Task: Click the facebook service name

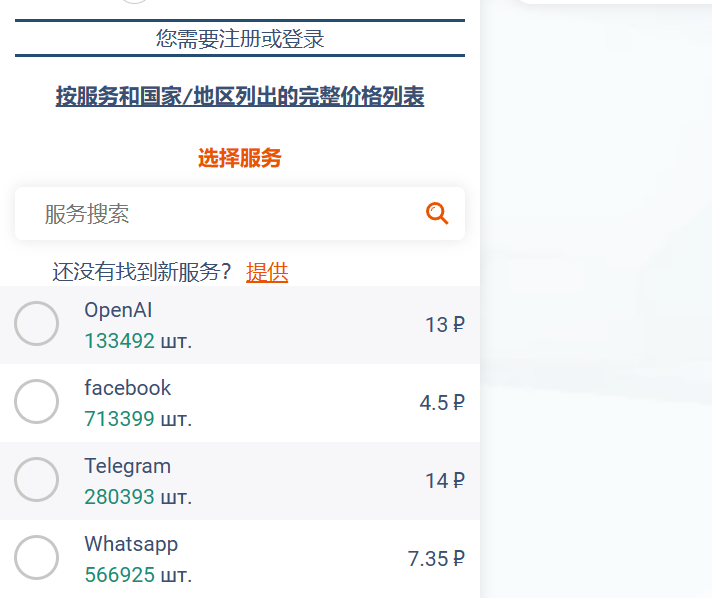Action: tap(128, 388)
